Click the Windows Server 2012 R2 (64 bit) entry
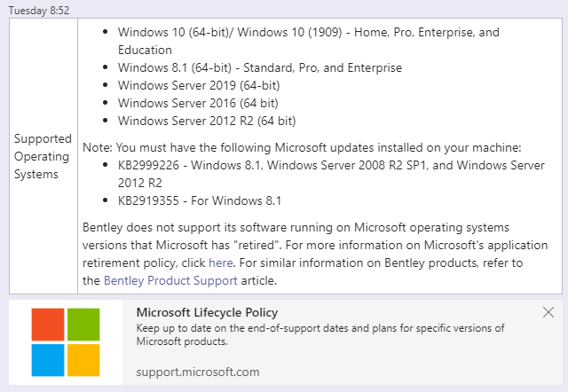Image resolution: width=568 pixels, height=392 pixels. point(207,121)
